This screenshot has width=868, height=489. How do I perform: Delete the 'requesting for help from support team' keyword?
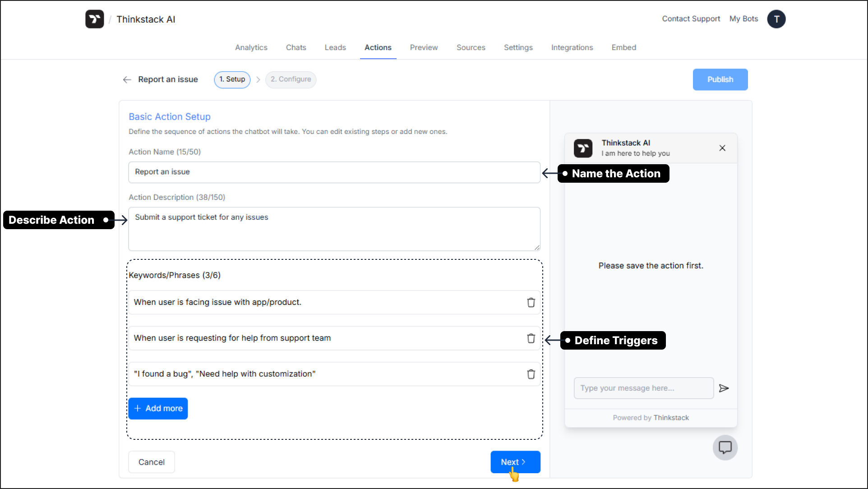[531, 338]
